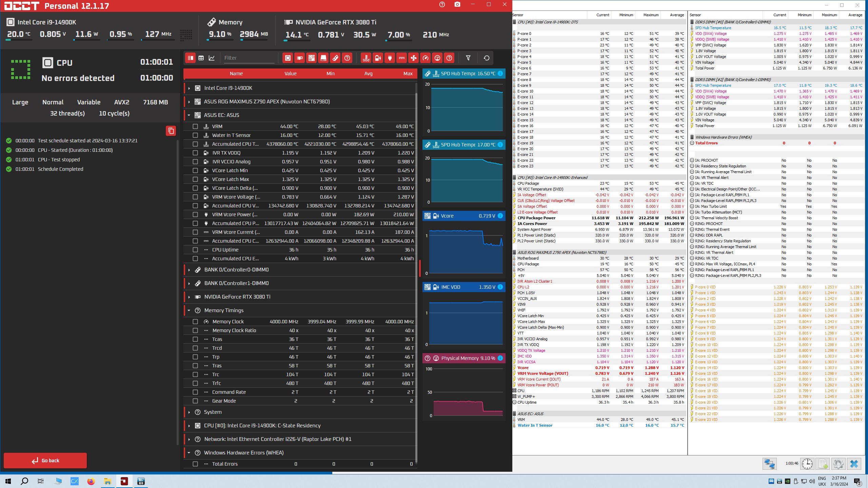Expand BANK 0/Controller0-DIMM0 group
Viewport: 868px width, 488px height.
tap(189, 270)
